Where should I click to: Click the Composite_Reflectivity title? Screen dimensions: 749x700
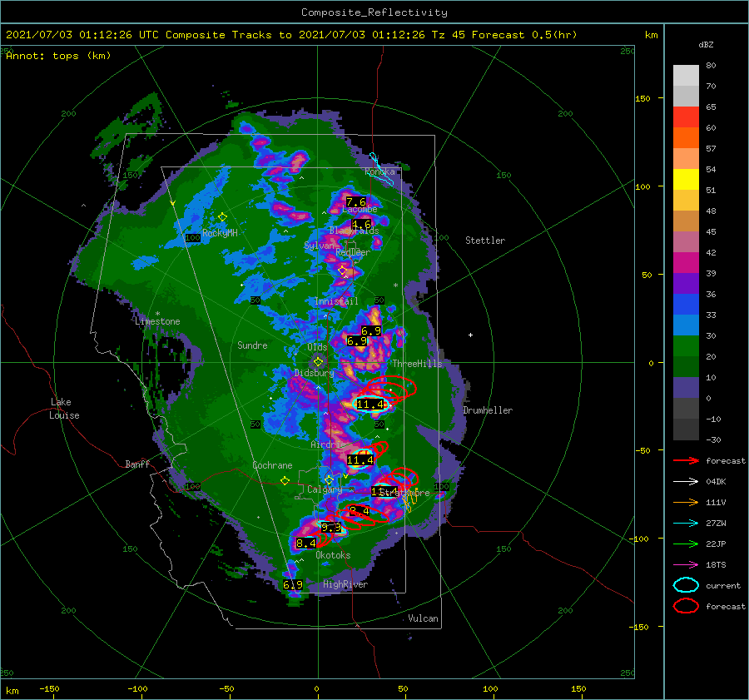(374, 12)
